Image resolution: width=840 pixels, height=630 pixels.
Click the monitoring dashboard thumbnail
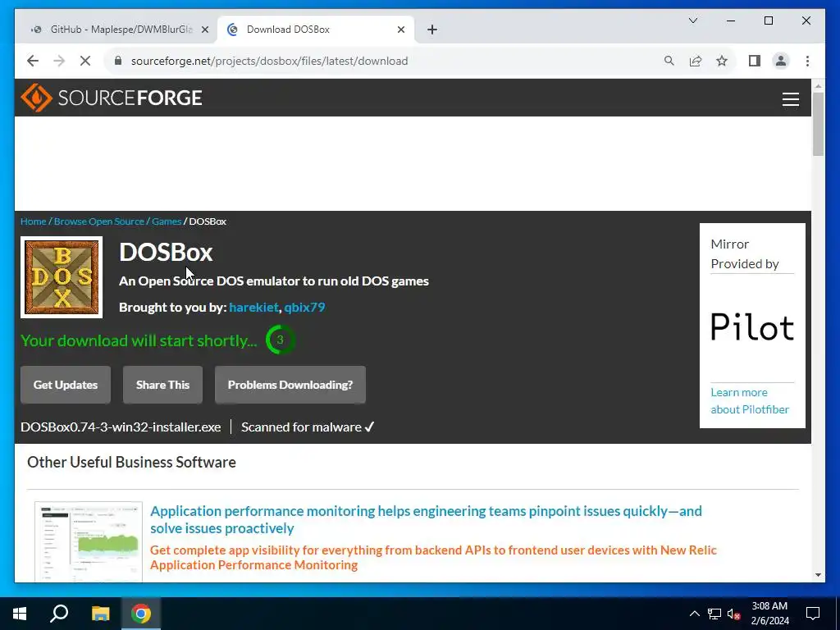click(x=89, y=541)
